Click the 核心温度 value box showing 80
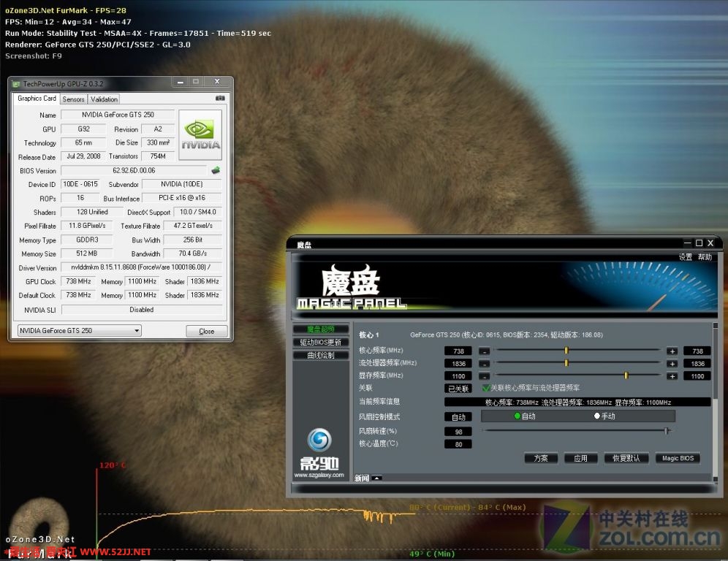Screen dimensions: 728x561 [x=458, y=444]
